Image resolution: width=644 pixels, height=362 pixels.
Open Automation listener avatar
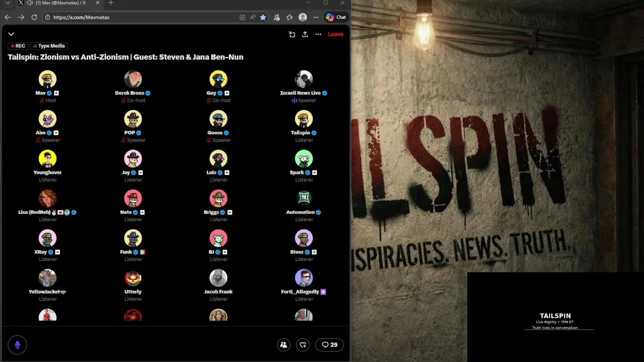point(304,199)
